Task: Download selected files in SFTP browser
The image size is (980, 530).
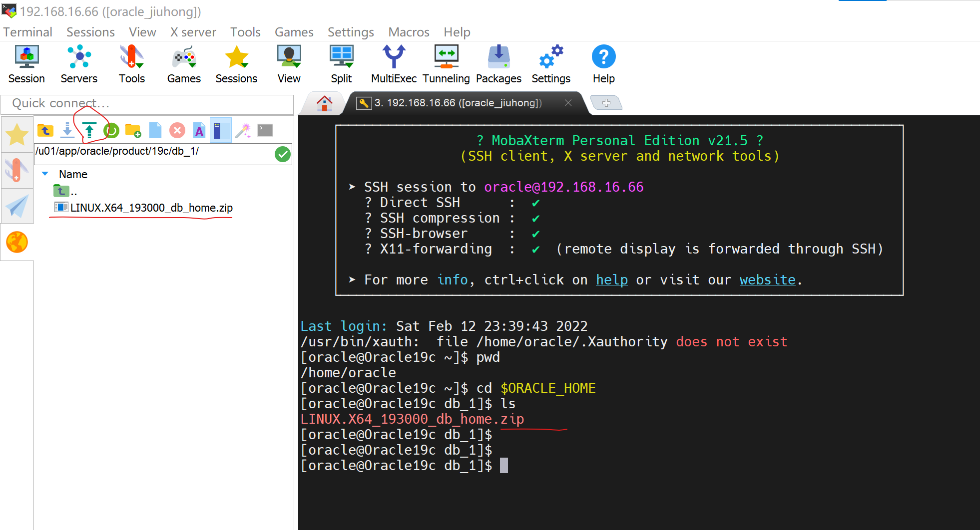Action: (67, 130)
